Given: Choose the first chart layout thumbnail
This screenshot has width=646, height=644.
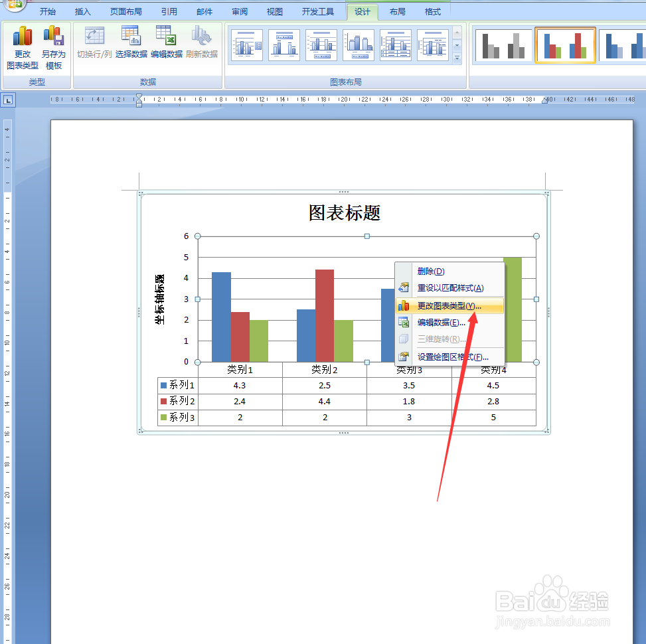Looking at the screenshot, I should pos(247,45).
